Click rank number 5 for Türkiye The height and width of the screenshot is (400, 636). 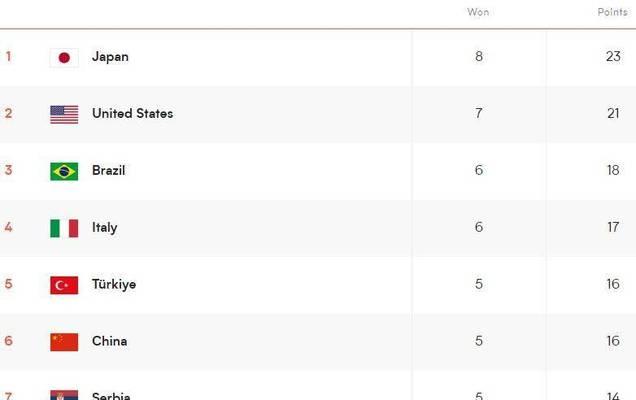tap(9, 284)
